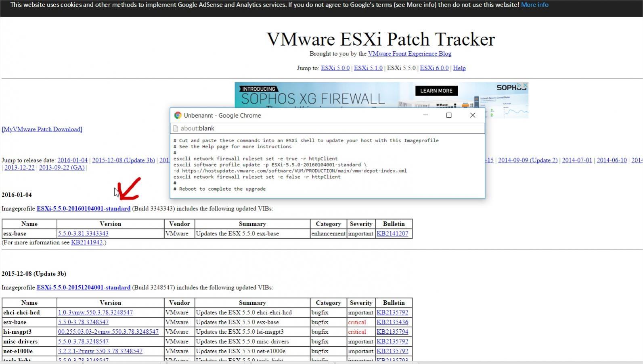Image resolution: width=643 pixels, height=364 pixels.
Task: Jump to 2015-12-08 (Update 3b) release
Action: point(124,160)
